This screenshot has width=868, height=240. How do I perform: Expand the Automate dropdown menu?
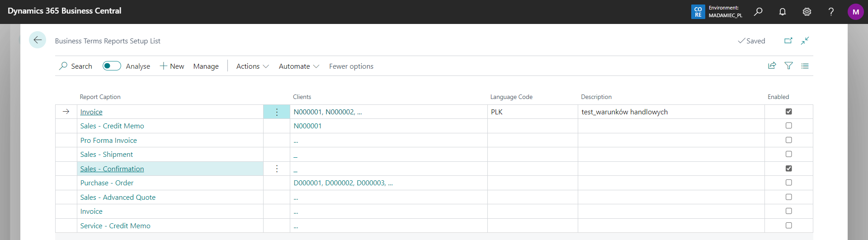[299, 66]
